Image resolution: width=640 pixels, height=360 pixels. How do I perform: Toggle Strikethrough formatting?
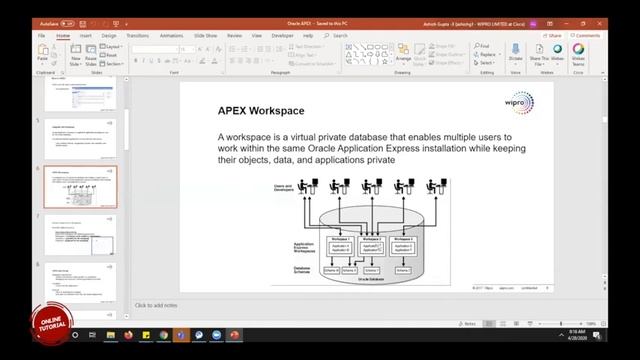[167, 61]
